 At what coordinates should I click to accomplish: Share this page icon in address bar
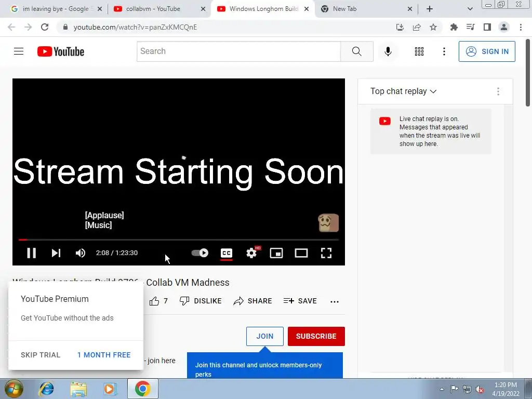click(x=417, y=27)
